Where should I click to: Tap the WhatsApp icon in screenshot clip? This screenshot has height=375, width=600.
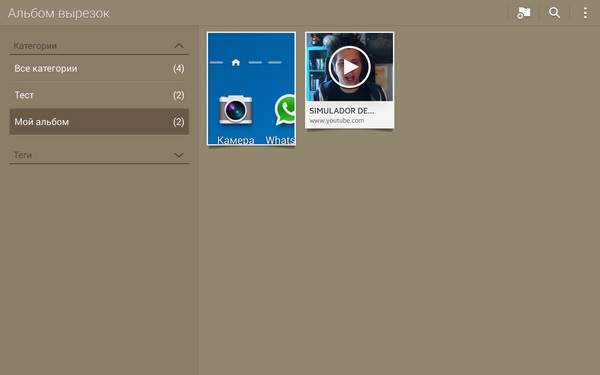pyautogui.click(x=285, y=110)
